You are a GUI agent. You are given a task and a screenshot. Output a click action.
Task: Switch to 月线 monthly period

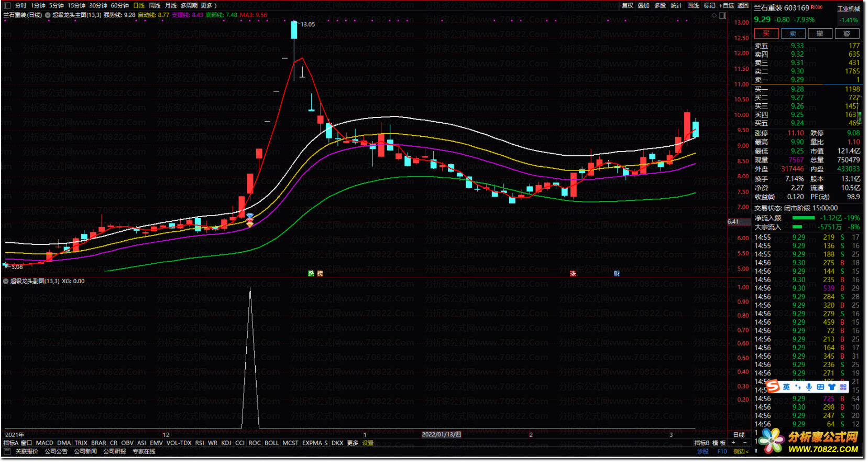[171, 5]
